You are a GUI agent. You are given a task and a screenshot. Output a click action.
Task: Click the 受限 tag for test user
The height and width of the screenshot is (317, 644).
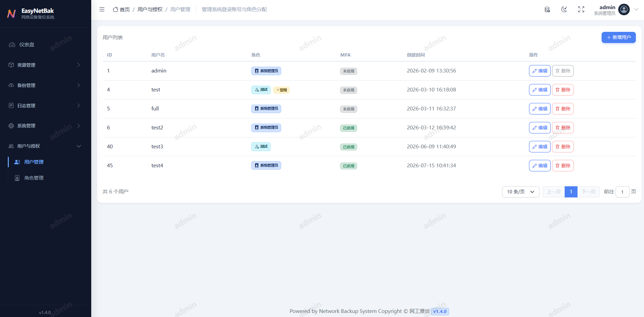point(281,90)
